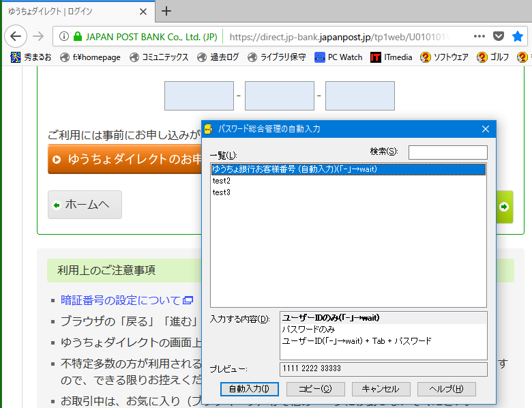Click the browser back arrow button
The height and width of the screenshot is (408, 532).
pyautogui.click(x=16, y=36)
